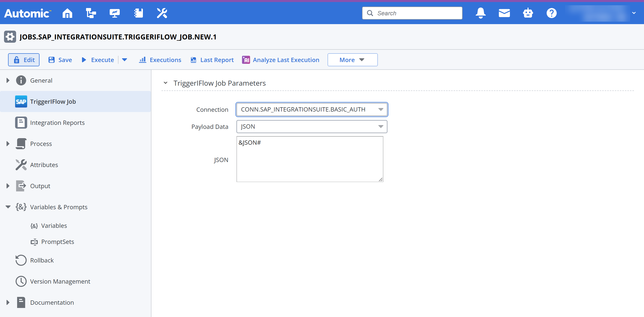Click inside the JSON text area
Viewport: 644px width, 317px height.
pyautogui.click(x=310, y=159)
